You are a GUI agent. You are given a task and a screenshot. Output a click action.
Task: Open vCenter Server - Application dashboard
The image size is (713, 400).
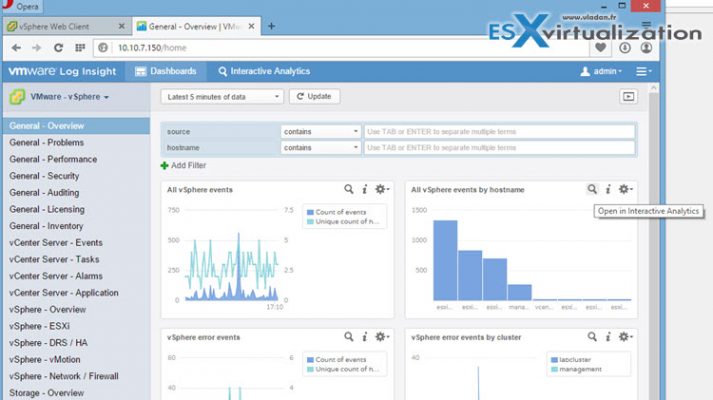click(x=64, y=293)
